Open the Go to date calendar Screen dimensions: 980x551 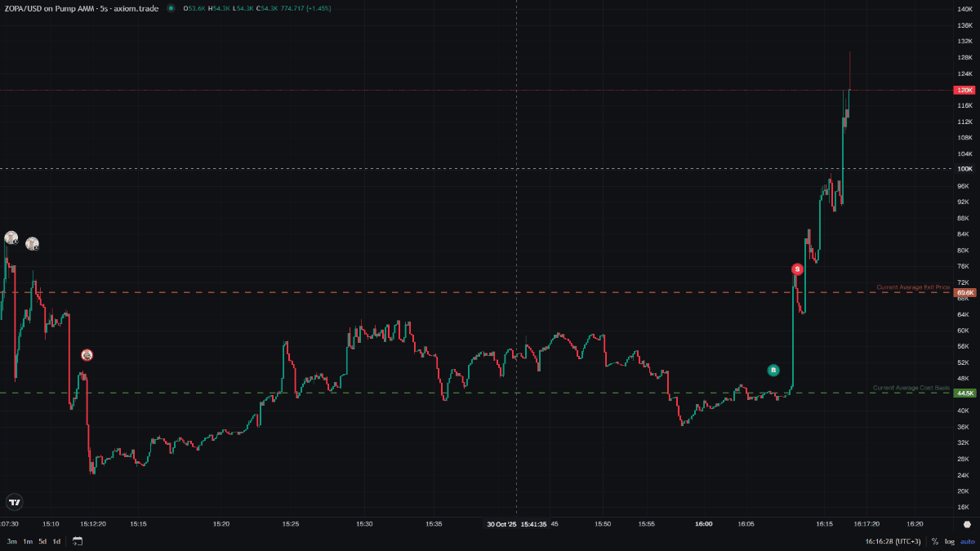click(78, 541)
